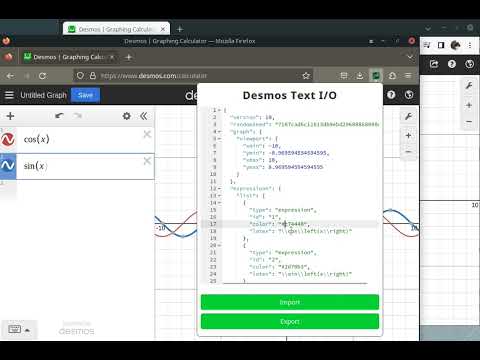
Task: Open the on-screen keypad toggle
Action: coord(15,329)
